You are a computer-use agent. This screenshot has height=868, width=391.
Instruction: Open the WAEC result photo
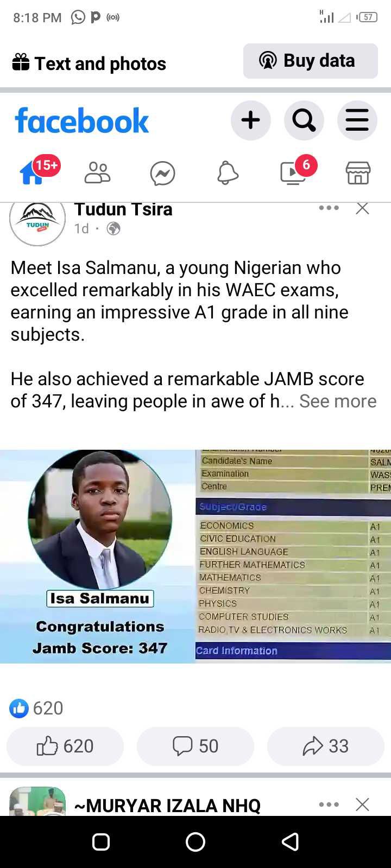(293, 556)
